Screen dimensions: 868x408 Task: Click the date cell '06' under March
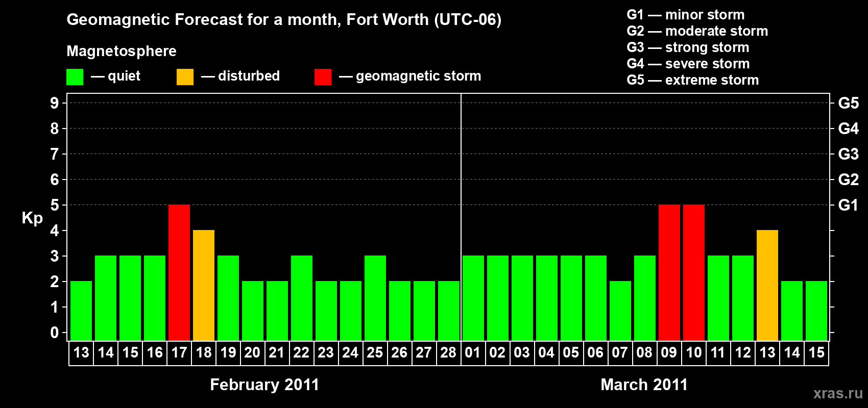pos(596,353)
